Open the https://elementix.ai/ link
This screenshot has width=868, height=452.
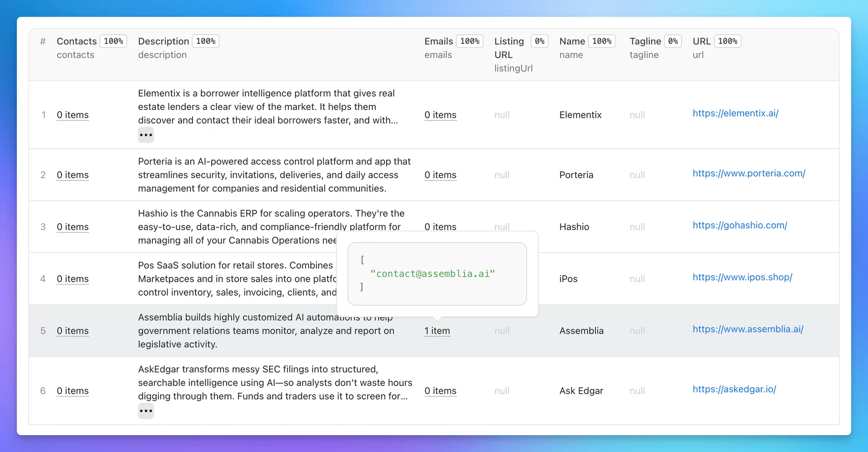(735, 113)
